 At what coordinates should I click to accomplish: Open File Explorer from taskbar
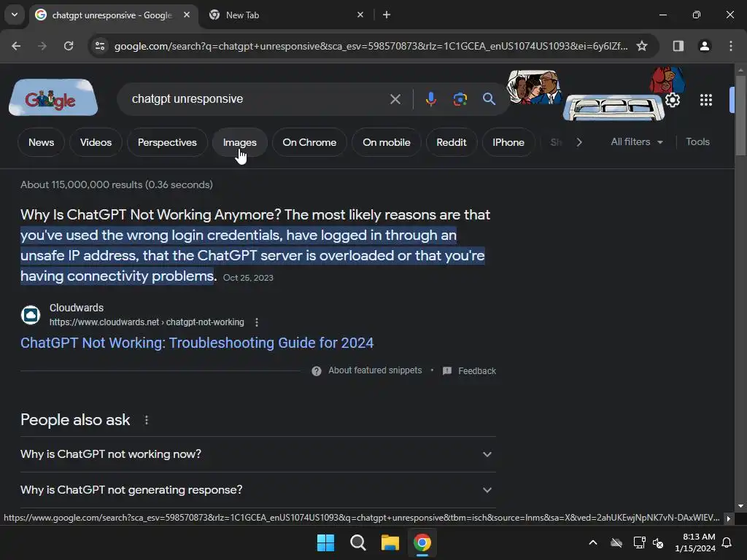pos(390,542)
